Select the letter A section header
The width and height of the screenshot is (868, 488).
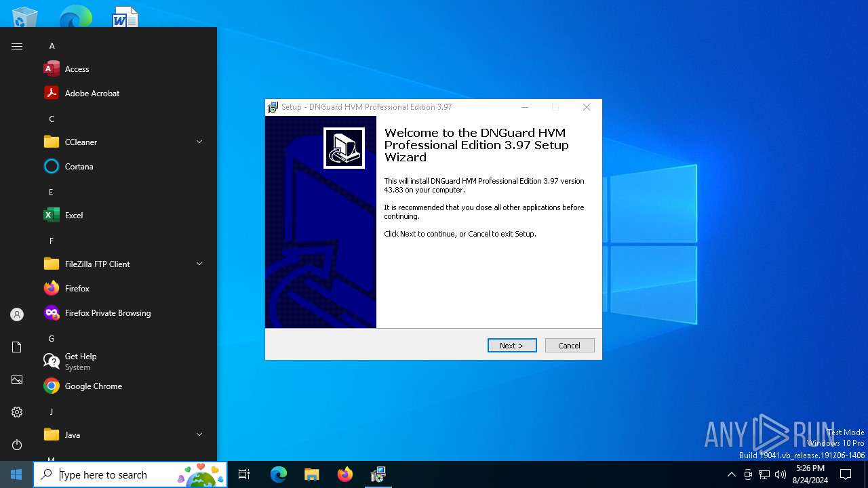point(52,46)
